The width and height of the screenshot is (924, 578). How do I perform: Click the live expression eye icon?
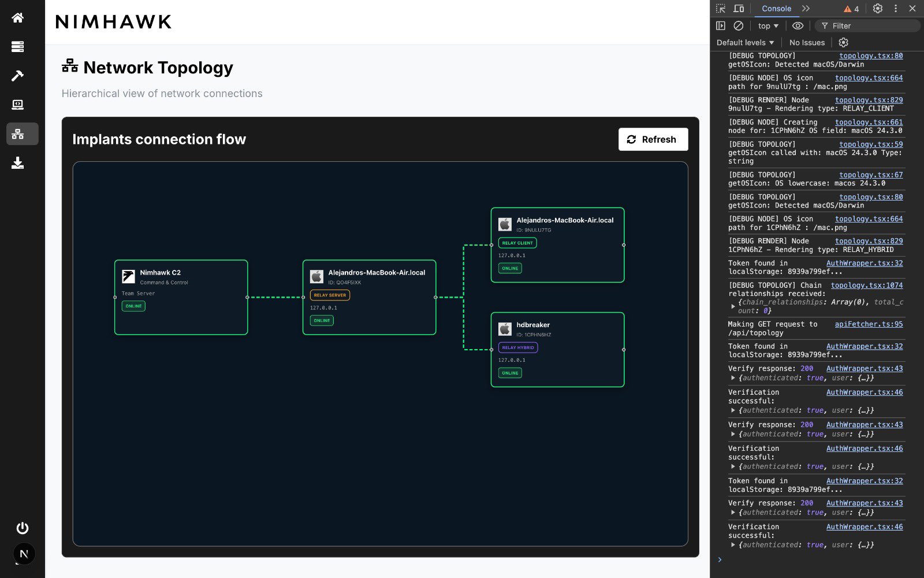pos(798,25)
